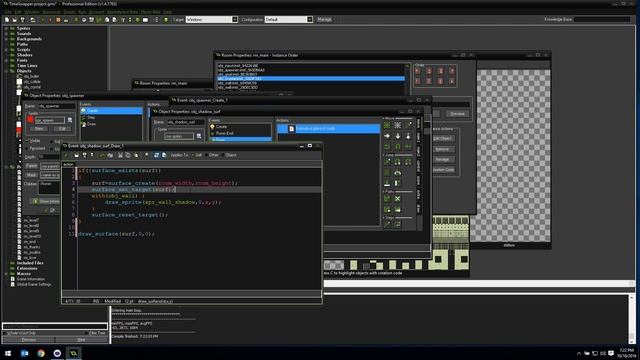This screenshot has width=640, height=360.
Task: Switch to the draw actions side tab
Action: point(418,208)
